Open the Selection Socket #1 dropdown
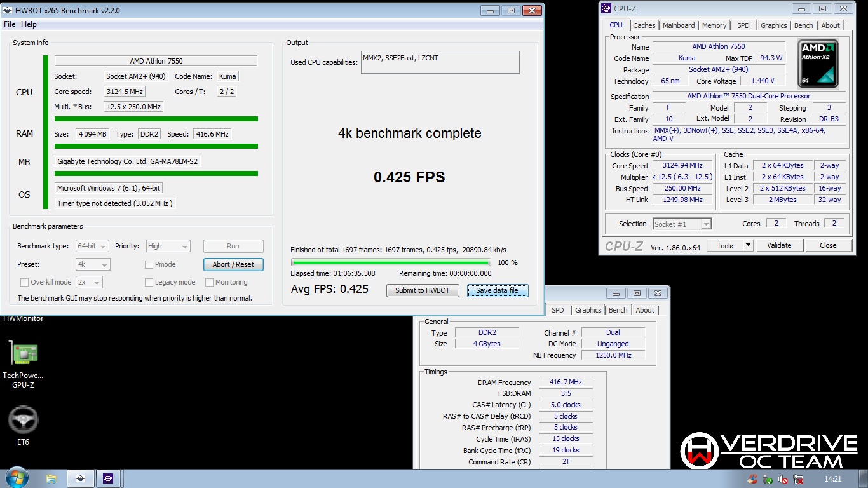The image size is (868, 488). coord(682,224)
